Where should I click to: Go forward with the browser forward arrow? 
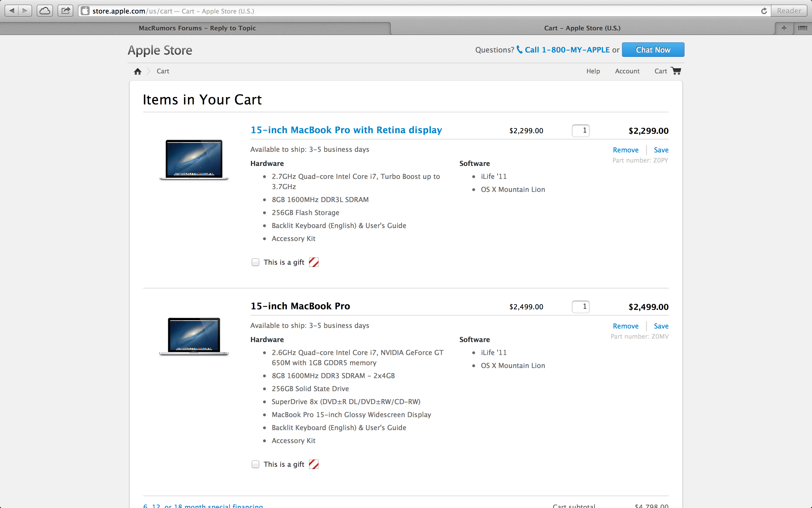pyautogui.click(x=25, y=11)
